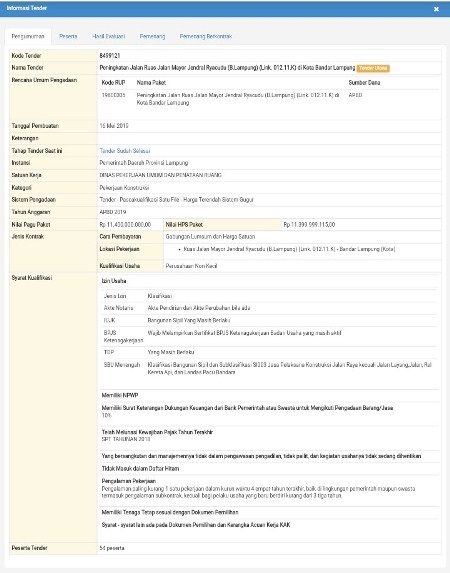
Task: Click the Tender Sudah Selesai link
Action: click(x=125, y=151)
